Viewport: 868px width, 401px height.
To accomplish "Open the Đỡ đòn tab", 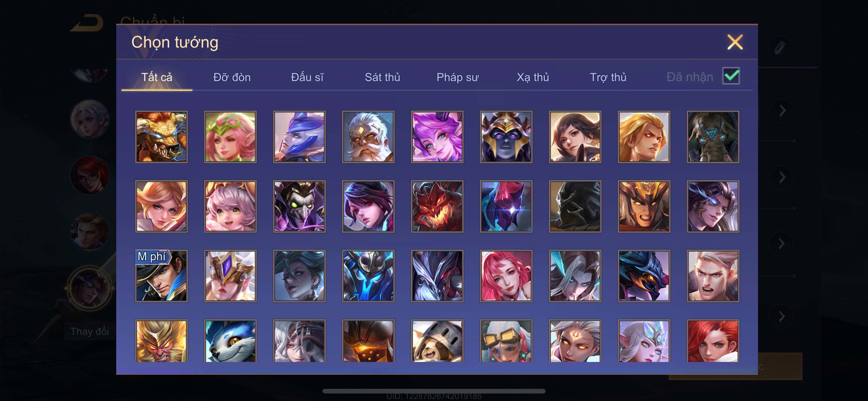I will coord(232,77).
